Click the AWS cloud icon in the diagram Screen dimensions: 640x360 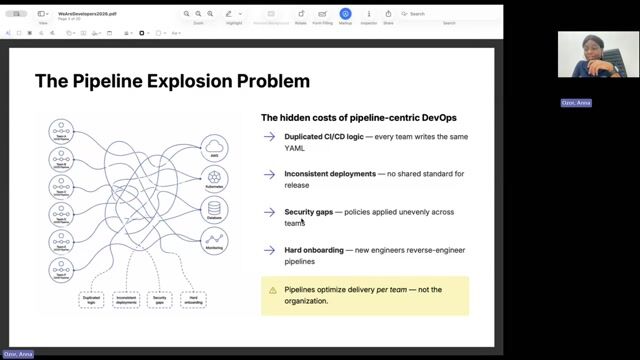click(214, 148)
